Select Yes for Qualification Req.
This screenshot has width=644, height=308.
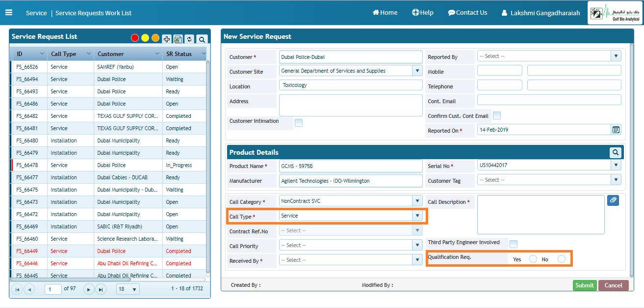pos(533,259)
